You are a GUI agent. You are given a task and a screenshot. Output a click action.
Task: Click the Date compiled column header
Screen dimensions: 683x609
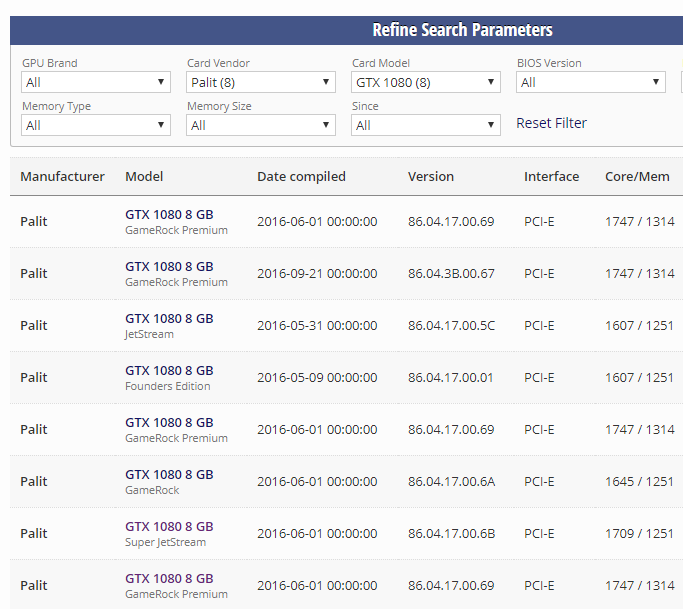[x=301, y=176]
